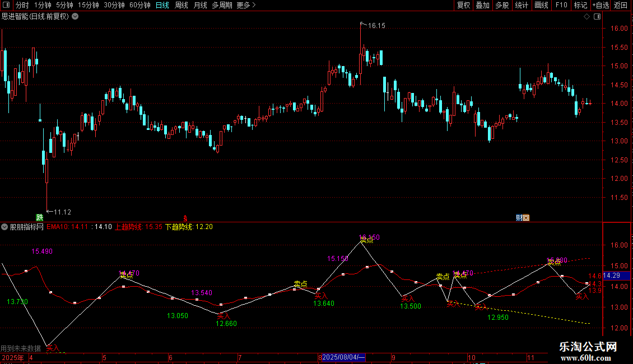
Task: Click the 13.730 green value label
Action: pos(17,302)
